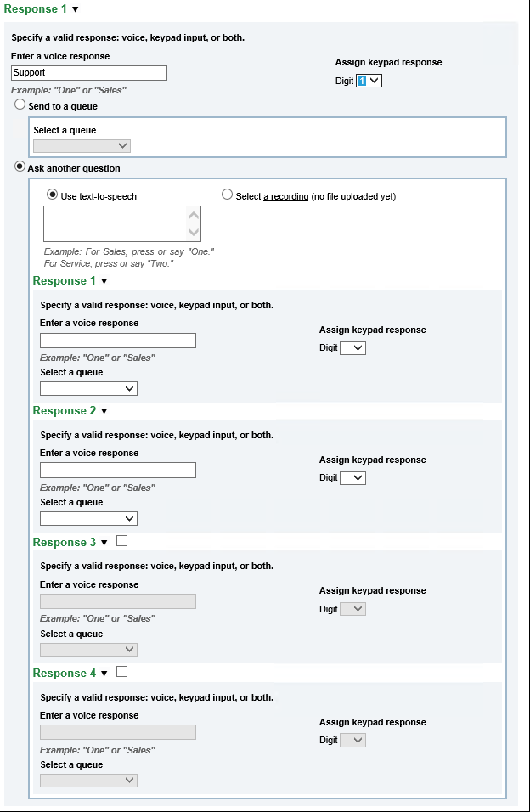Choose the 'Select a recording' radio button
Viewport: 530px width, 812px height.
[x=227, y=195]
